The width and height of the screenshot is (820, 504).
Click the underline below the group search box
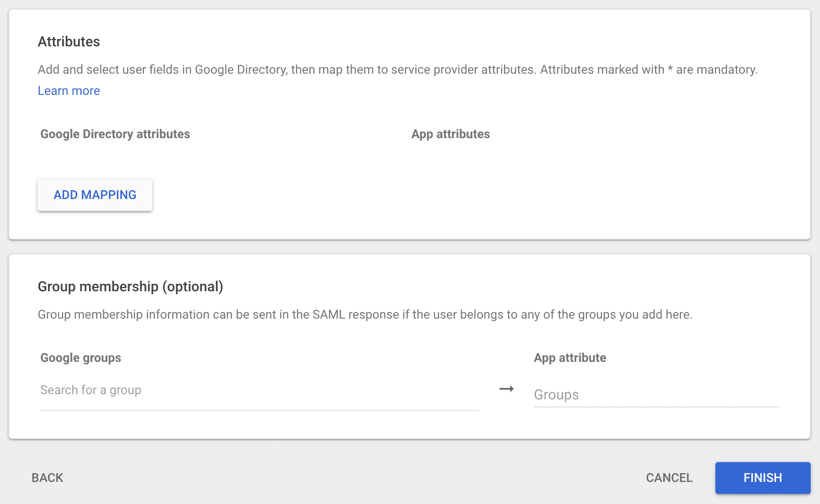coord(260,410)
